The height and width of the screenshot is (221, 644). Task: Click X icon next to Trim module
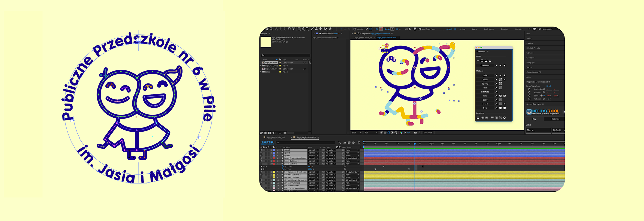coord(496,88)
